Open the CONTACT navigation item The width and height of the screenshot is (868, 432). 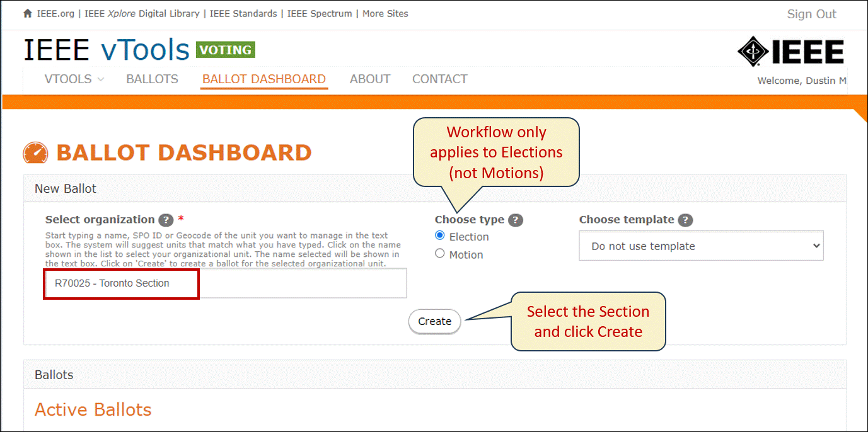[440, 79]
